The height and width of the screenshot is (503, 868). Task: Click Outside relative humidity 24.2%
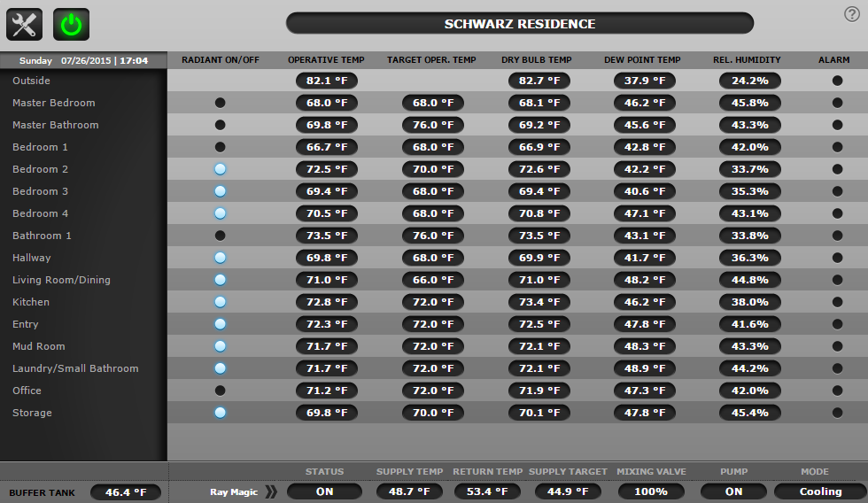click(x=750, y=81)
